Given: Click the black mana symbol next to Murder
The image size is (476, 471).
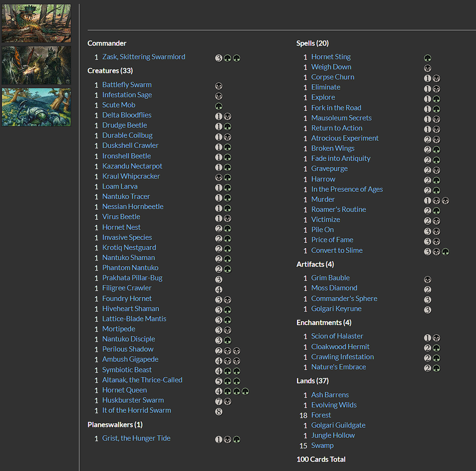Looking at the screenshot, I should (x=436, y=201).
